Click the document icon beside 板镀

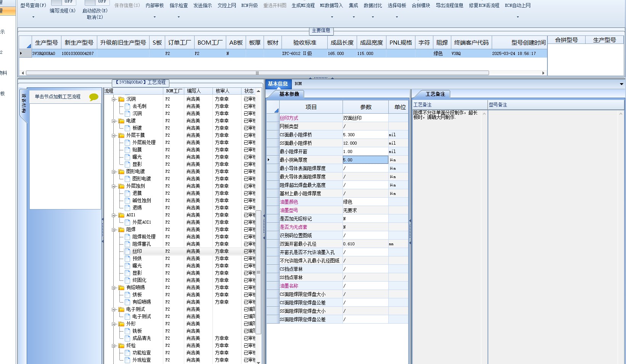click(x=127, y=128)
